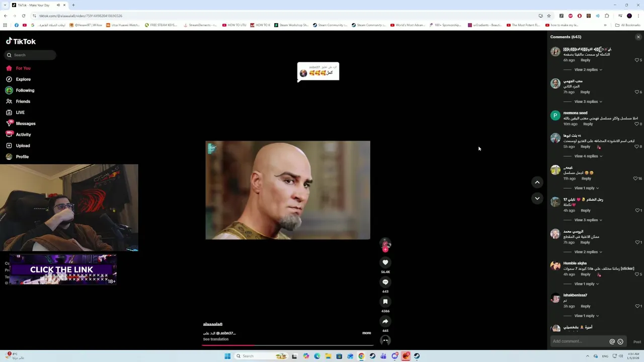Reload the page in Chrome

coord(23,16)
